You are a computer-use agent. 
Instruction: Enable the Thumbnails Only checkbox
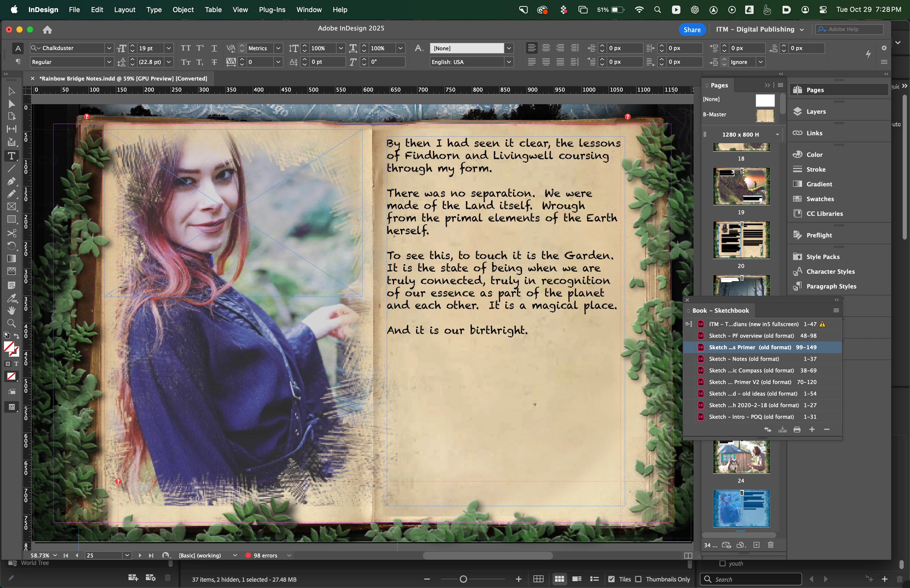pyautogui.click(x=638, y=579)
